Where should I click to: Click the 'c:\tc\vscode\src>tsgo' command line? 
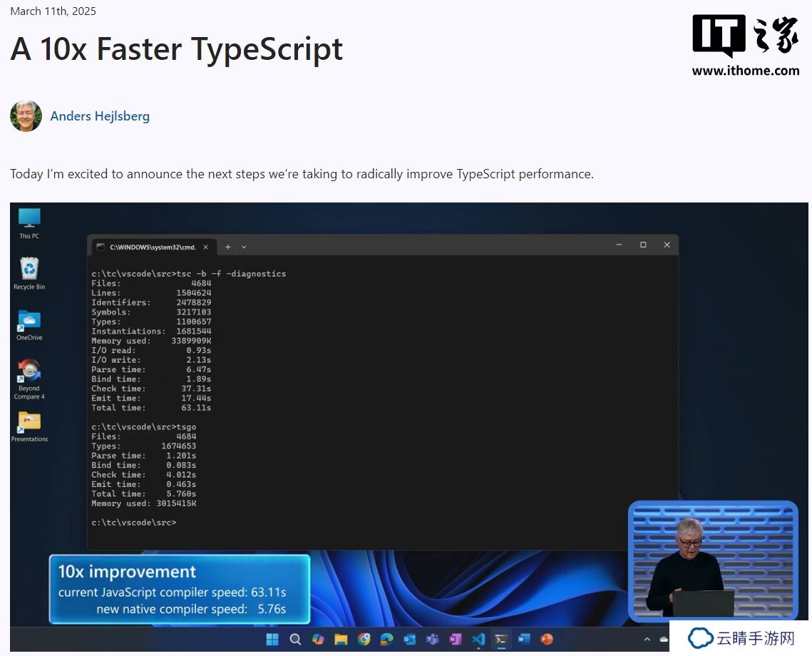pyautogui.click(x=144, y=427)
